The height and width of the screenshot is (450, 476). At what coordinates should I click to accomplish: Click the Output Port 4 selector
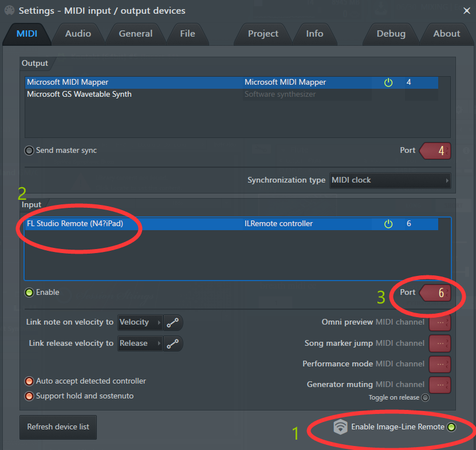435,151
